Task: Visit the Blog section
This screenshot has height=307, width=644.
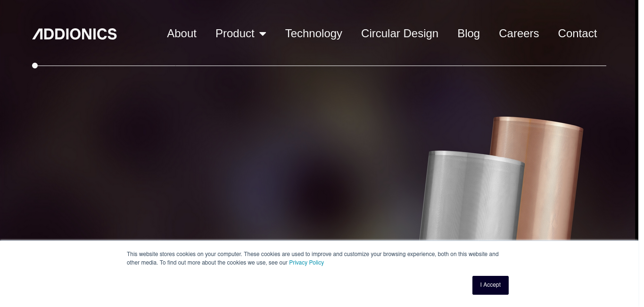Action: coord(469,33)
